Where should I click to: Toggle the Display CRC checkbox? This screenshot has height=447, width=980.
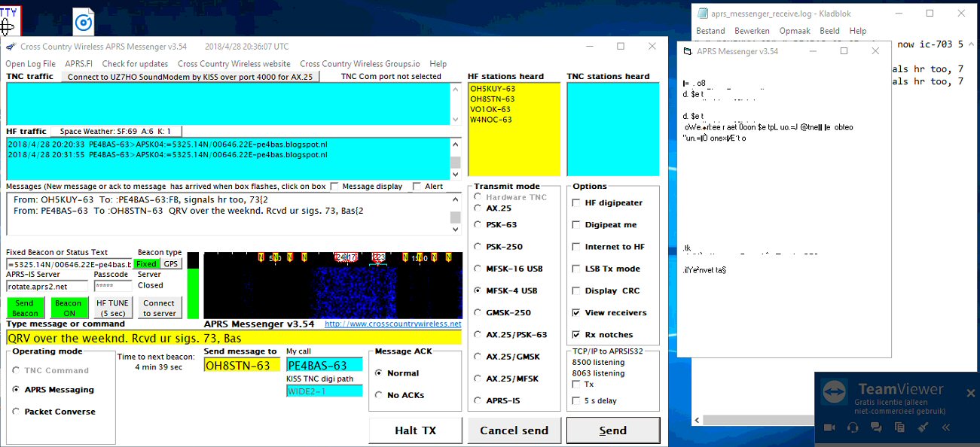click(x=577, y=291)
